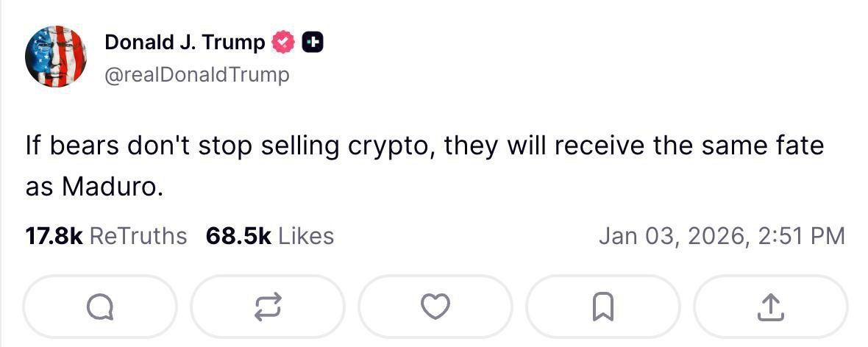Like the post with the heart icon
This screenshot has height=347, width=868.
pos(435,307)
